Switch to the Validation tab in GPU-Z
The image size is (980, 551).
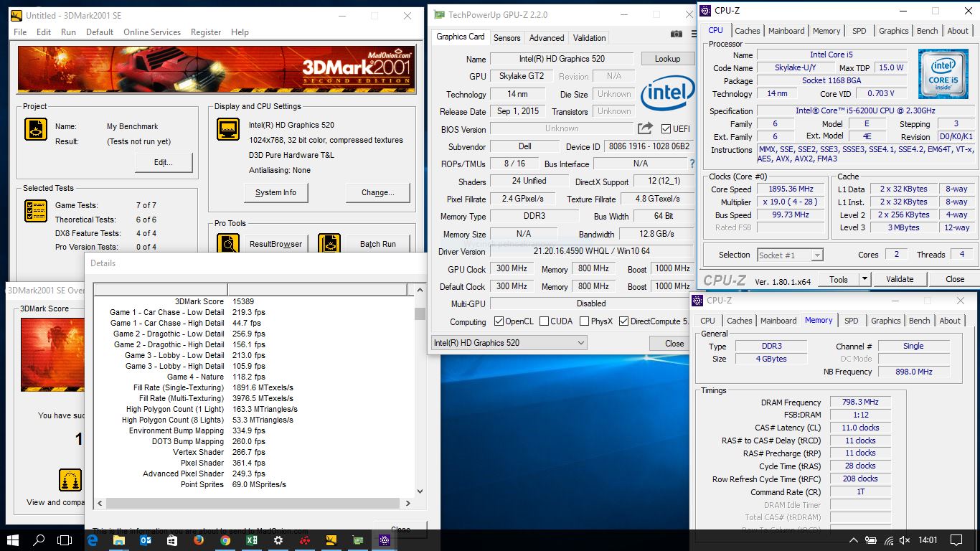click(590, 38)
